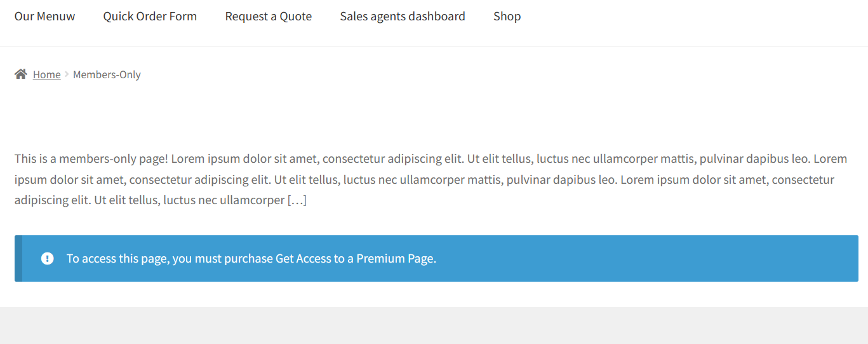868x344 pixels.
Task: Click the excerpt line starting "ipsum dolor"
Action: [x=424, y=180]
